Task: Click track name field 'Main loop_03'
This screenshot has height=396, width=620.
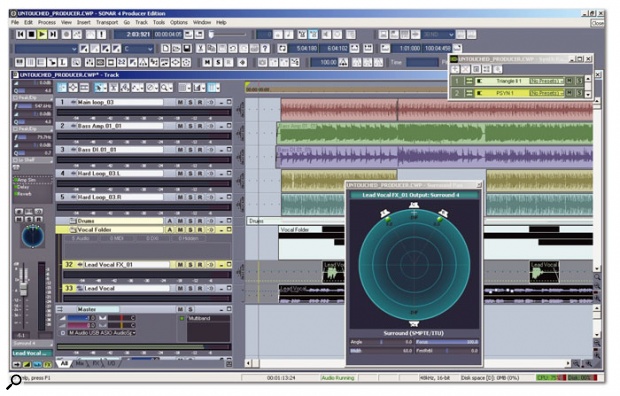Action: [120, 102]
